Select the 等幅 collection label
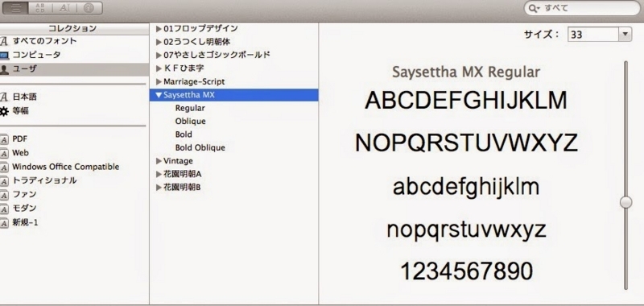This screenshot has height=306, width=644. coord(21,111)
